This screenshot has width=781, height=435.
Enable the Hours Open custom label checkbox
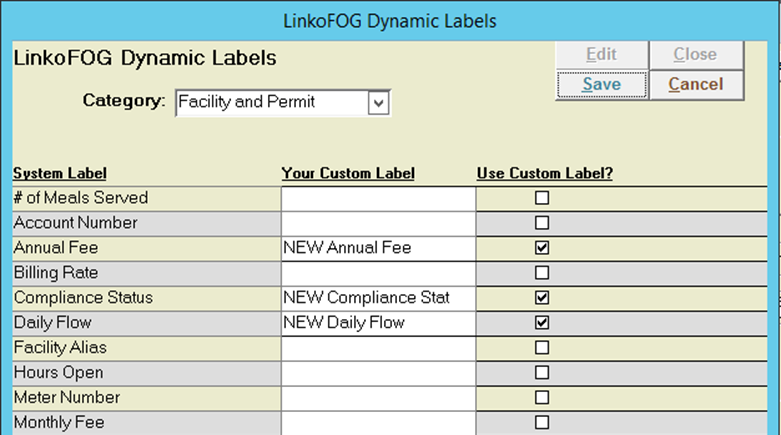click(542, 372)
